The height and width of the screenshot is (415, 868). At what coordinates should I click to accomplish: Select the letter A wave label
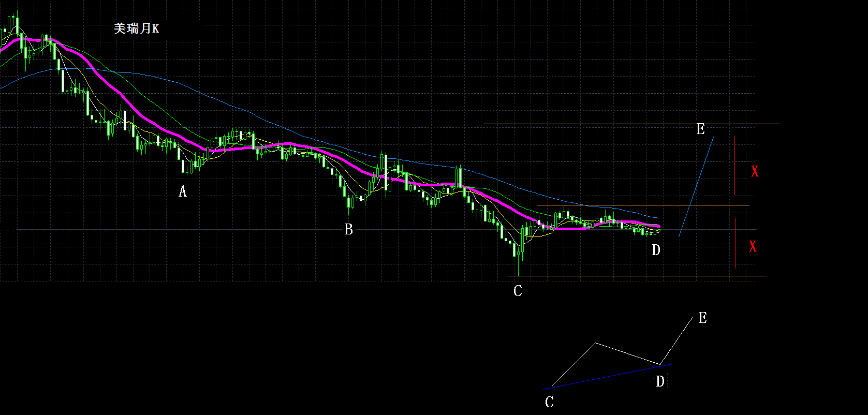(x=182, y=192)
